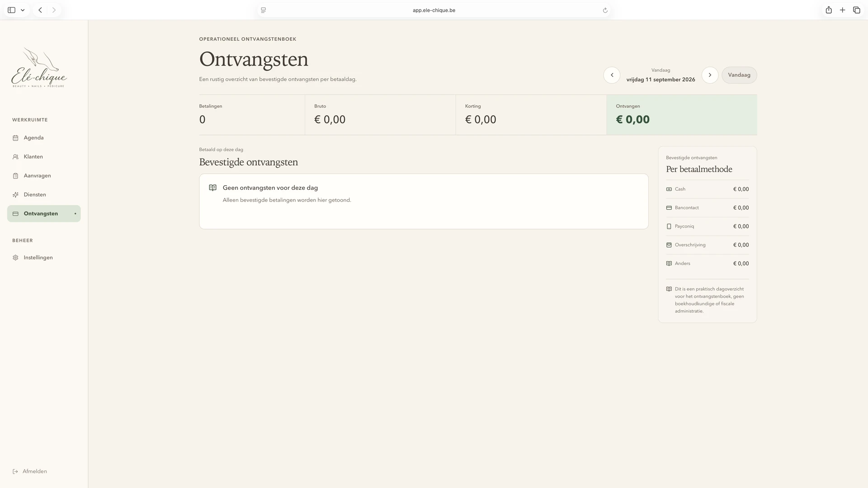Click the Agenda calendar icon
868x488 pixels.
[15, 138]
